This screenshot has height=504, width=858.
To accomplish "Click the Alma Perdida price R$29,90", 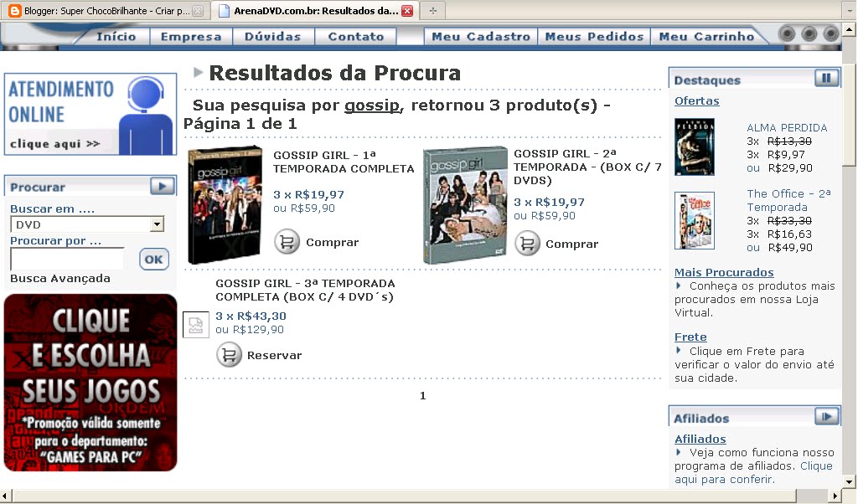I will click(790, 167).
